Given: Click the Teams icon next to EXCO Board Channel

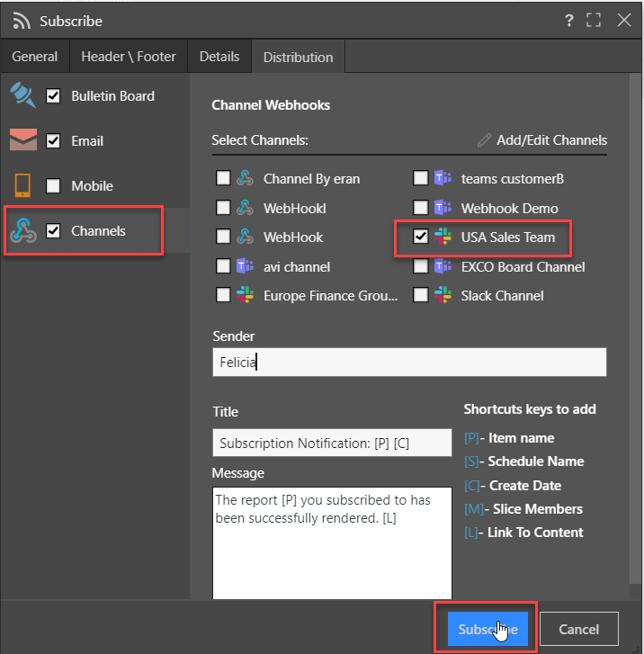Looking at the screenshot, I should [x=443, y=265].
